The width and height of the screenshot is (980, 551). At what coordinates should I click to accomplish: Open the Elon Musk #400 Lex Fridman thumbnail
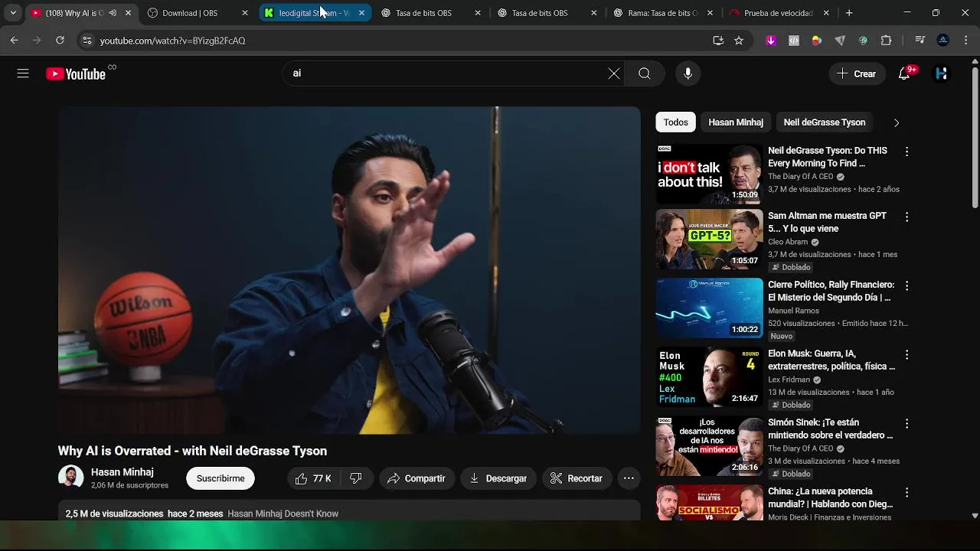pos(710,377)
